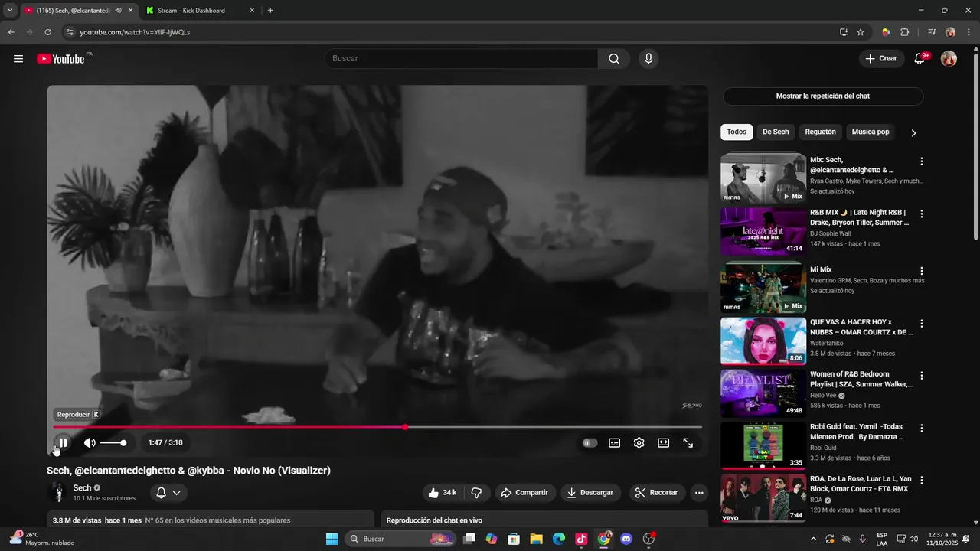This screenshot has width=980, height=551.
Task: Show more filter chips with arrow
Action: [913, 132]
